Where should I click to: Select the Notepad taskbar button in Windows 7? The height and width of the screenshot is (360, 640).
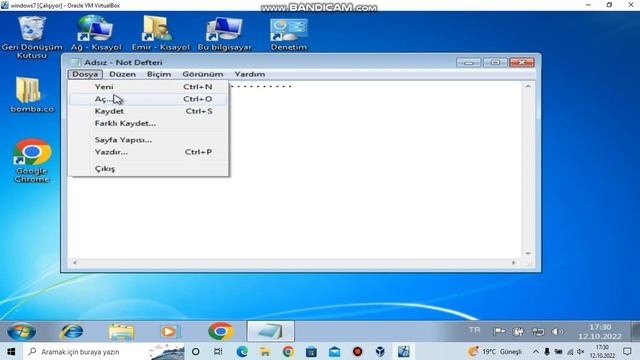click(x=270, y=331)
